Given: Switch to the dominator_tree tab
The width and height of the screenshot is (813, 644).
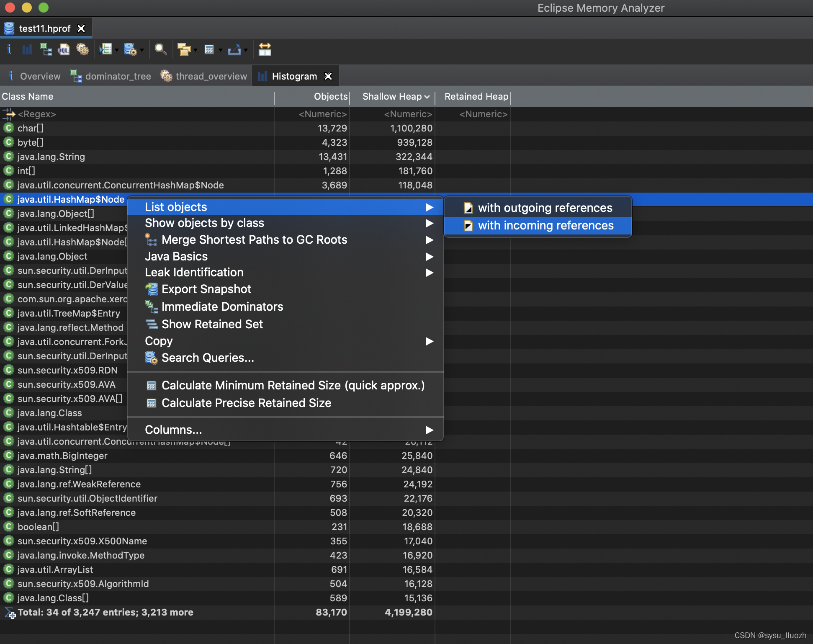Looking at the screenshot, I should coord(111,76).
